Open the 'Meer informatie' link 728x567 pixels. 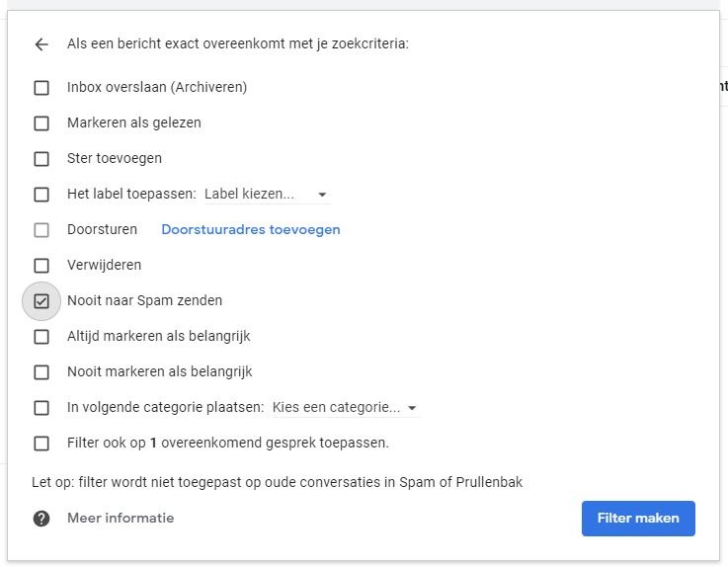[121, 519]
